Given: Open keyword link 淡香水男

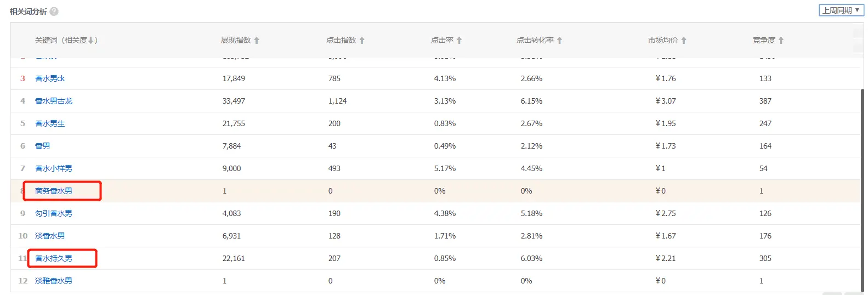Looking at the screenshot, I should [50, 236].
